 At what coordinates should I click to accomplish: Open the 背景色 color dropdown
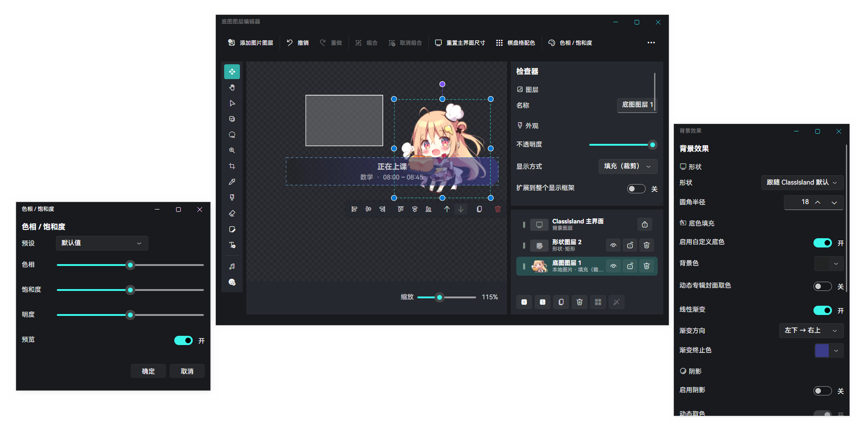point(829,264)
